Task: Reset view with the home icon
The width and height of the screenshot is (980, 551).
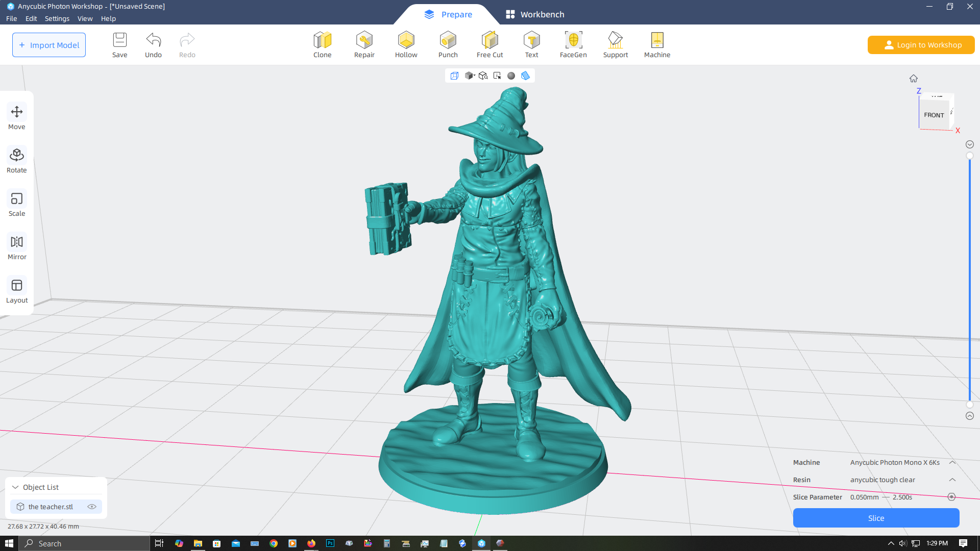Action: [x=913, y=79]
